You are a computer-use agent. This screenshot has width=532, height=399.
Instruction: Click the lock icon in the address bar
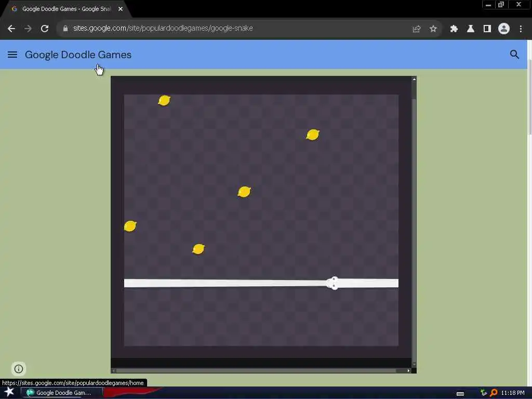(x=65, y=29)
